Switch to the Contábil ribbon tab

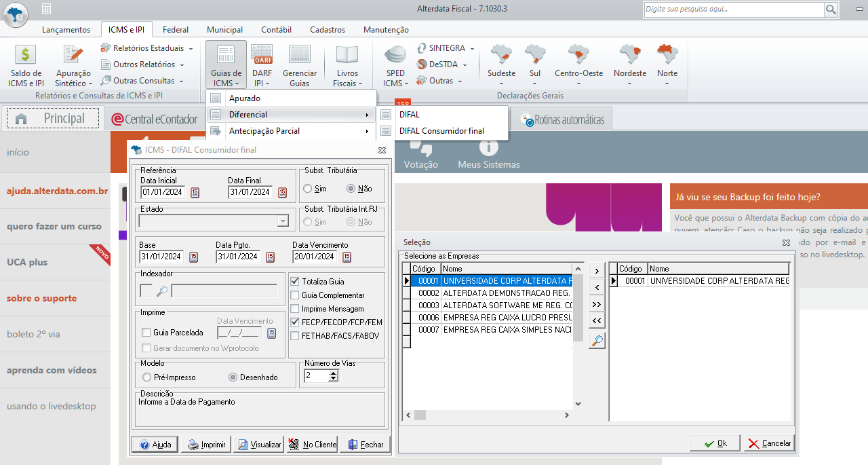pos(276,30)
